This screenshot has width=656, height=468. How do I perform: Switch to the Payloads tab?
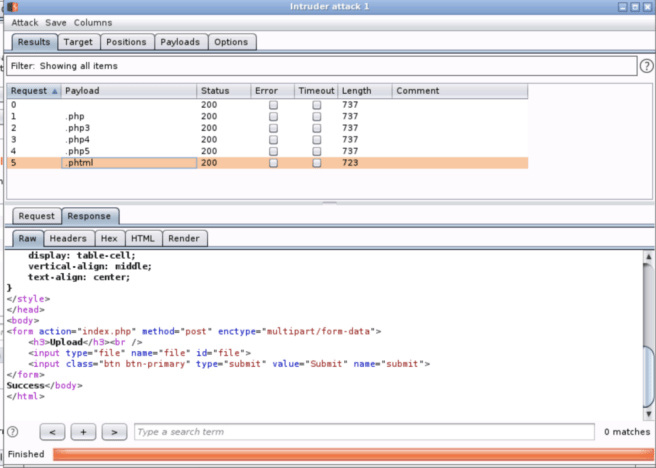click(181, 42)
